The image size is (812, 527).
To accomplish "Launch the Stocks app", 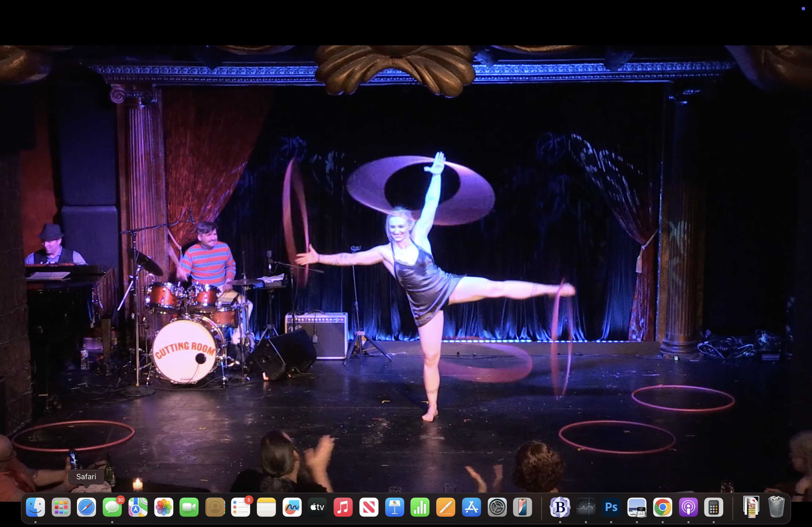I will (x=586, y=508).
